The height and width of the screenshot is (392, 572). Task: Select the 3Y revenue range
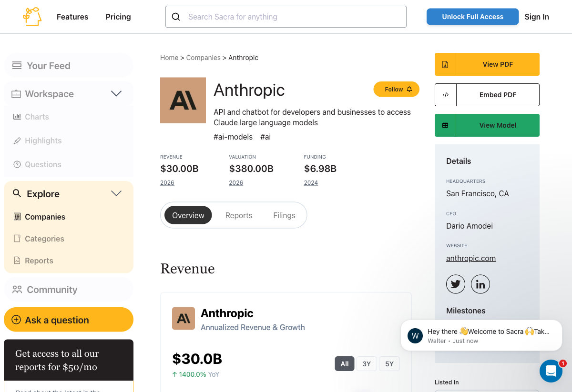tap(367, 363)
